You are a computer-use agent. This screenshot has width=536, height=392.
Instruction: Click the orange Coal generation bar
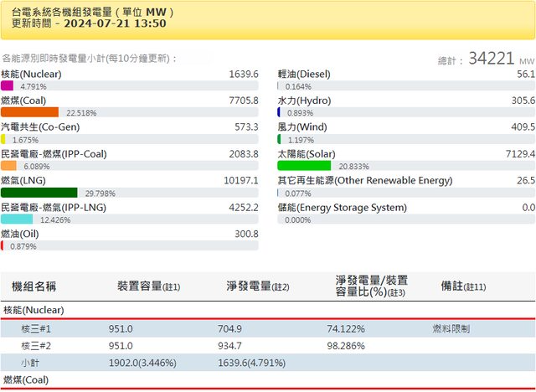click(x=29, y=112)
